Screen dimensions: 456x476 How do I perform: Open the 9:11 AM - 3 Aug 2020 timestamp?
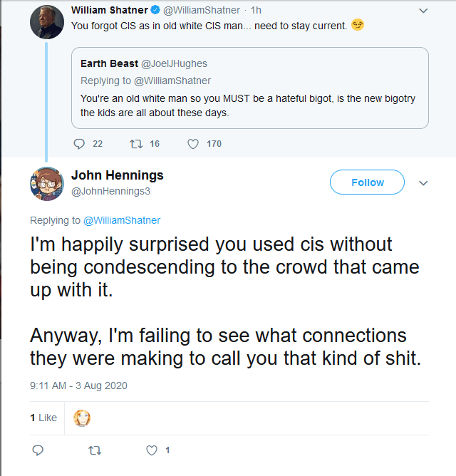tap(78, 386)
